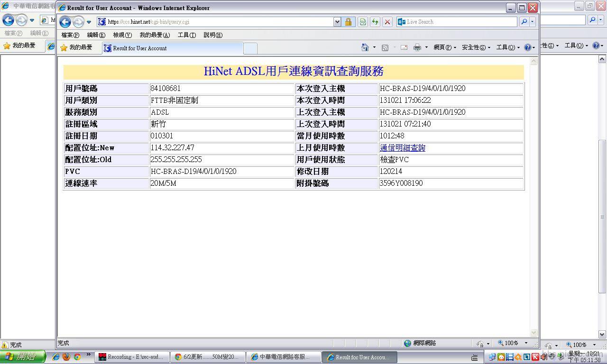
Task: Click the Back button in background IE window
Action: point(8,20)
